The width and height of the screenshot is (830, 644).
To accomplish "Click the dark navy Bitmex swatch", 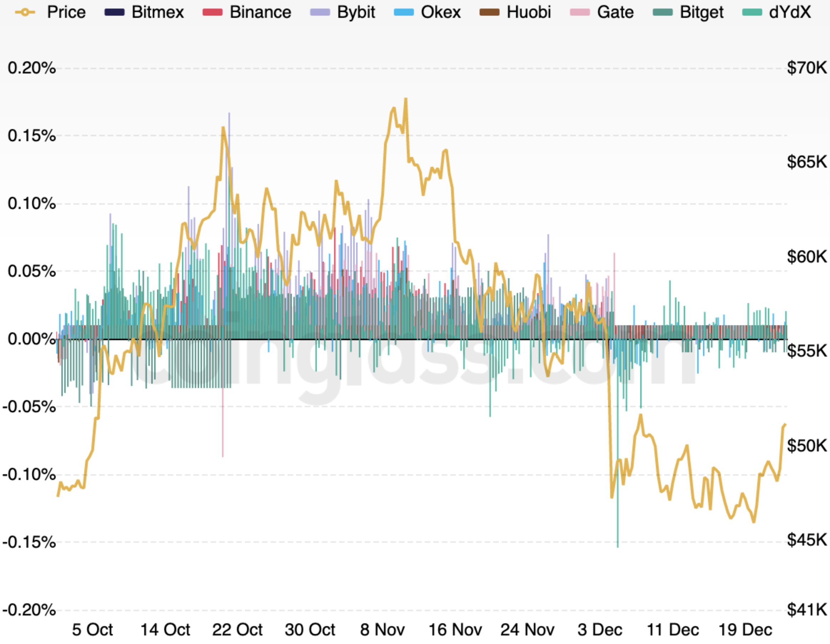I will (115, 12).
